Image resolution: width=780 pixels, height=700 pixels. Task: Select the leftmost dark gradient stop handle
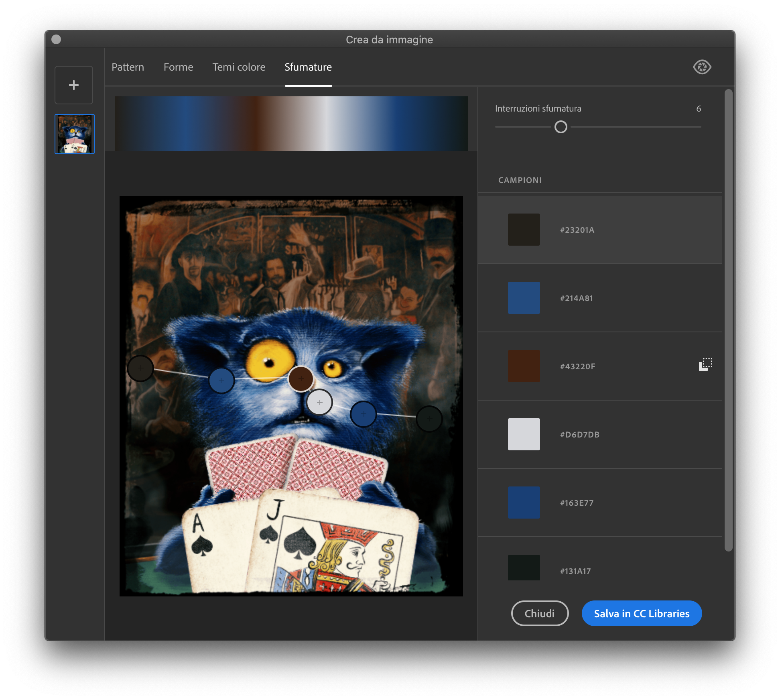pos(140,368)
